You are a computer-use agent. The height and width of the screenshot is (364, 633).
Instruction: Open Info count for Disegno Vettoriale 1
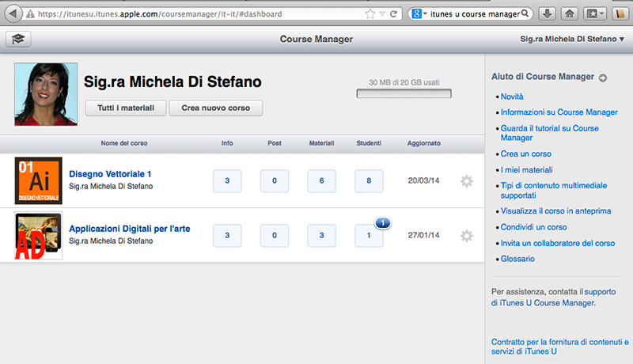[x=227, y=180]
